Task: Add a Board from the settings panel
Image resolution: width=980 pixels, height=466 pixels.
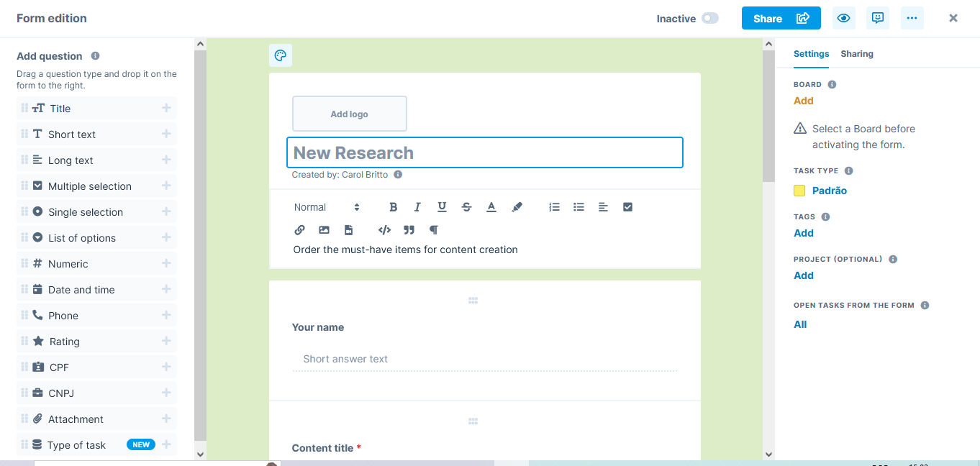Action: tap(803, 101)
